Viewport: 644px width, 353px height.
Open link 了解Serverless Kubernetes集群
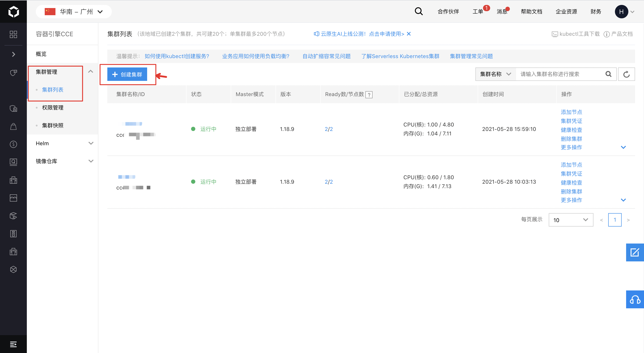pyautogui.click(x=400, y=56)
